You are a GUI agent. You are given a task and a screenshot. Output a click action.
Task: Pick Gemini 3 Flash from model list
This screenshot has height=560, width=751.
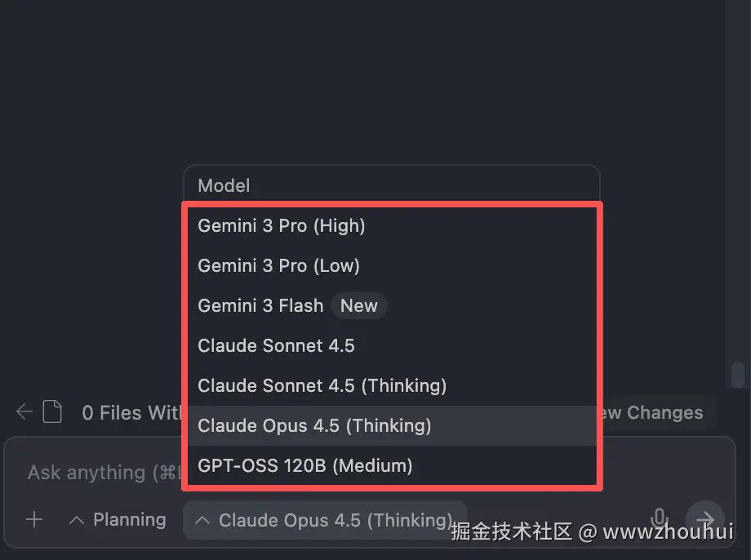(260, 305)
